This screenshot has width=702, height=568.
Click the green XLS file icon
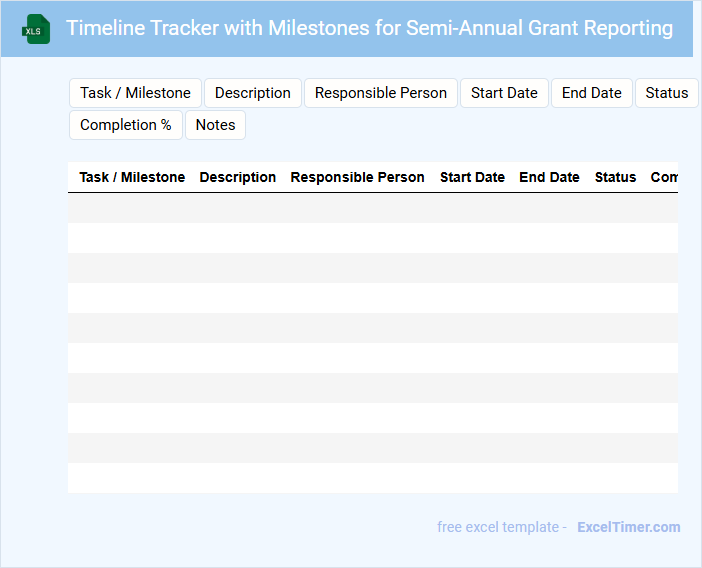[x=37, y=29]
